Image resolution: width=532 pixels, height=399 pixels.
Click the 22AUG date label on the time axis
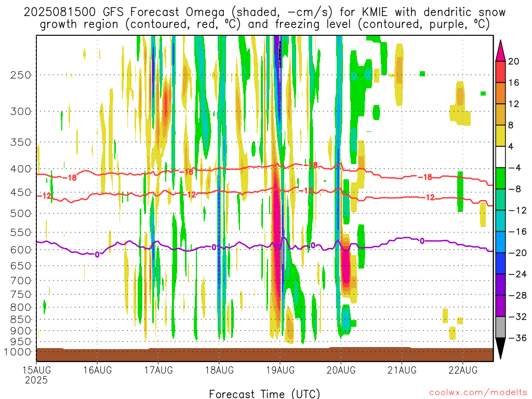coord(463,370)
